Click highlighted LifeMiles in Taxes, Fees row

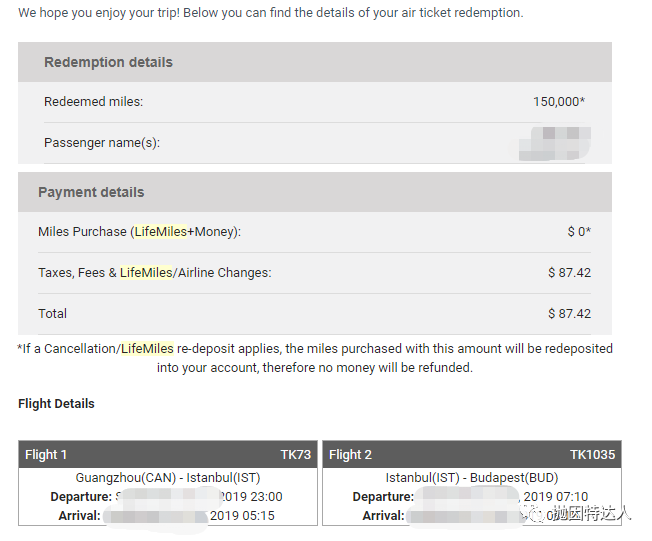(146, 272)
